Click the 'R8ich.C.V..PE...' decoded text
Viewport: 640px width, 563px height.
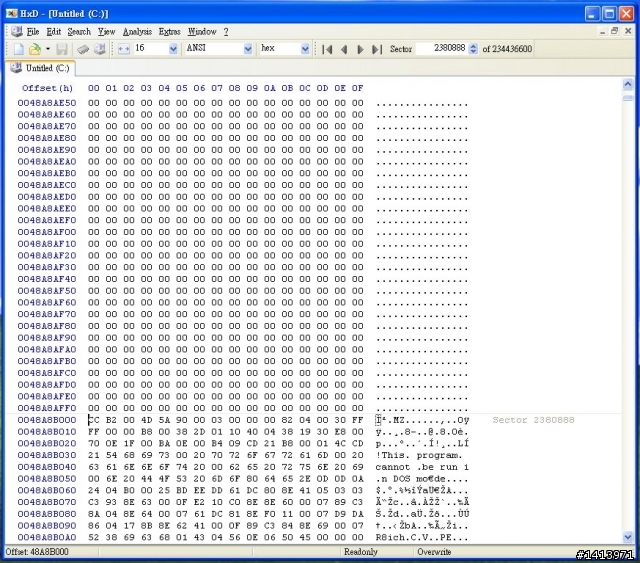coord(422,537)
